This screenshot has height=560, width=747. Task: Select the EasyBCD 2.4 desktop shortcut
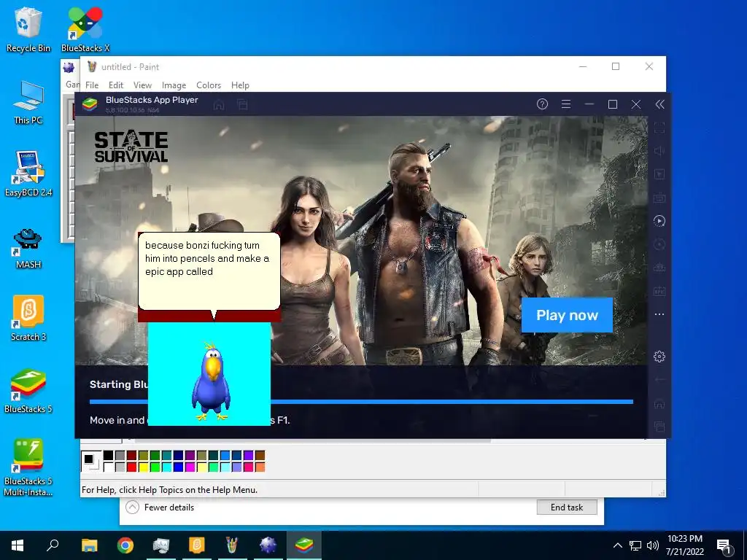coord(28,174)
